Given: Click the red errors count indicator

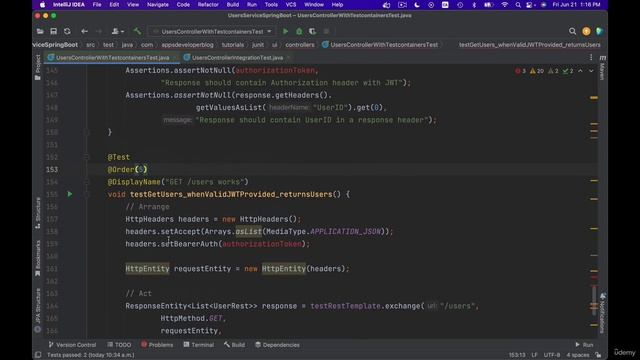Looking at the screenshot, I should pyautogui.click(x=520, y=71).
